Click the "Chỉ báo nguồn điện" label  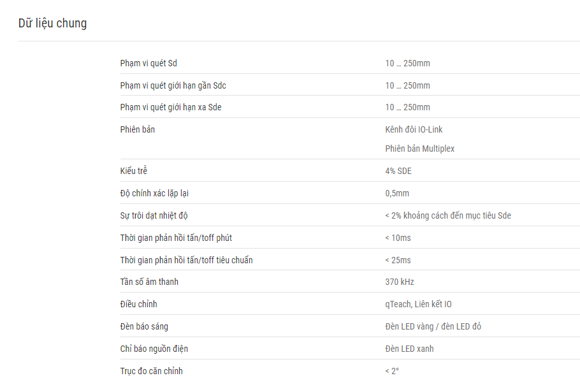pos(154,349)
